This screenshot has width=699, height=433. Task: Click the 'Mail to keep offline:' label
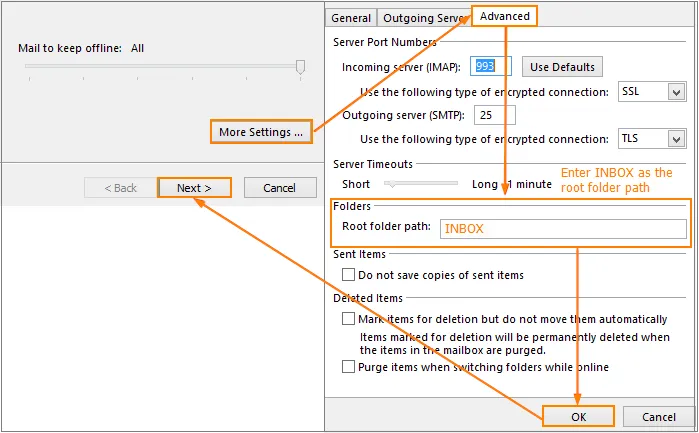[x=70, y=48]
